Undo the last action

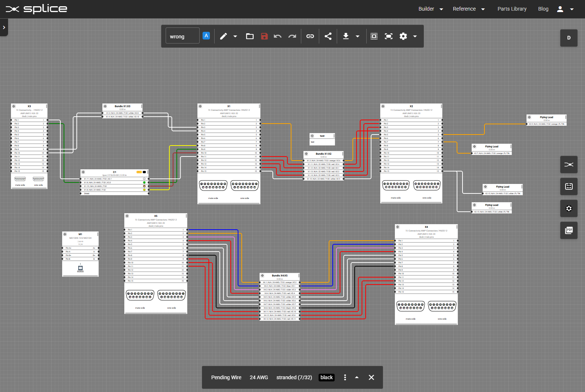[278, 36]
